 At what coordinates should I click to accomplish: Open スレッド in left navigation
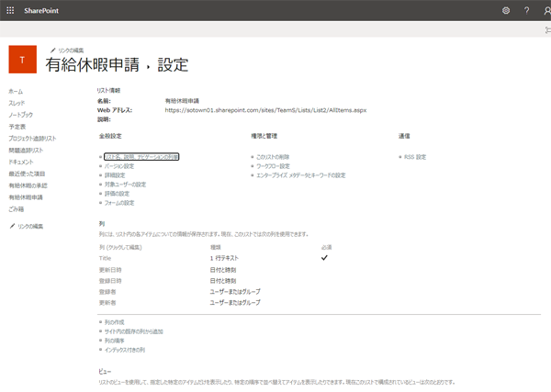17,103
